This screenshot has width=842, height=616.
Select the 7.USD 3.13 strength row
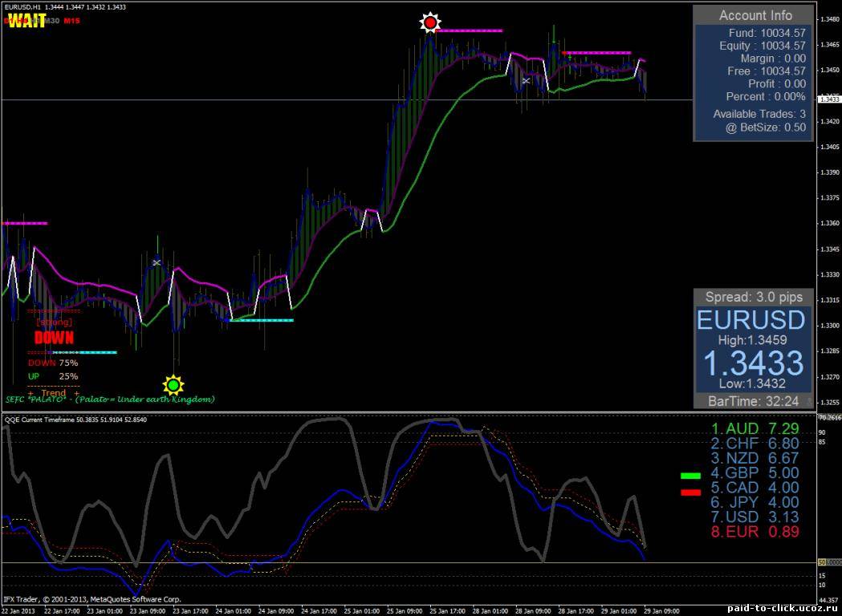point(755,517)
